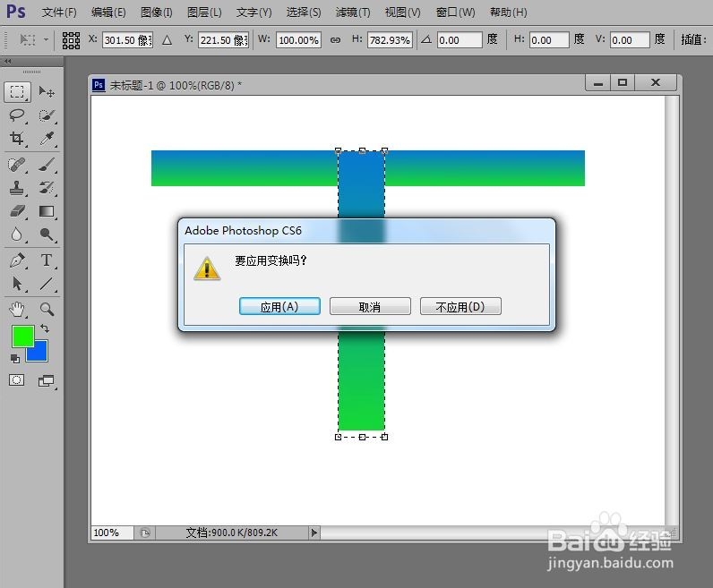Select the Eyedropper tool
Image resolution: width=713 pixels, height=588 pixels.
(x=47, y=138)
